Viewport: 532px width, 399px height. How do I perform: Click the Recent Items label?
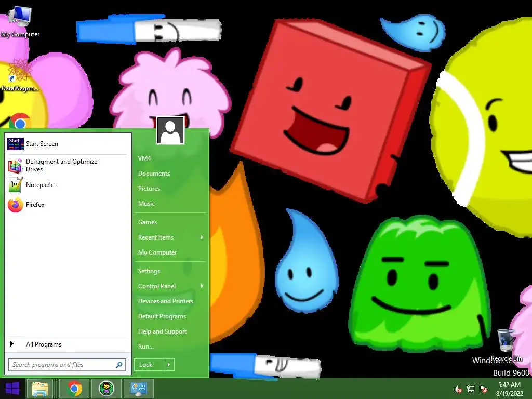(x=156, y=237)
